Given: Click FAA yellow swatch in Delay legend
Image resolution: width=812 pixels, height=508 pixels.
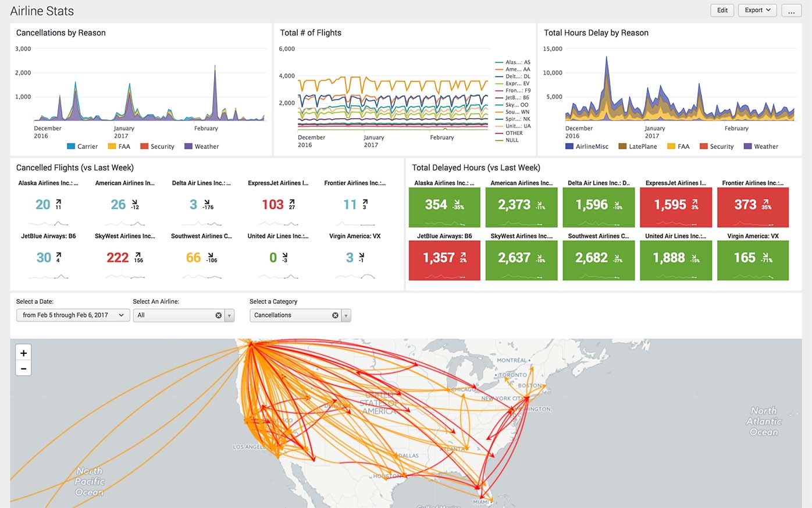Looking at the screenshot, I should (671, 147).
